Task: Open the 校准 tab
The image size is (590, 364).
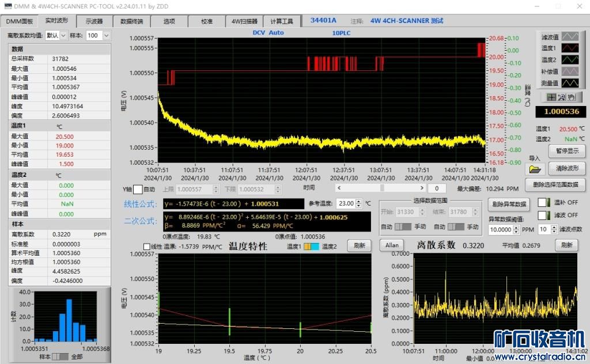Action: pos(207,21)
